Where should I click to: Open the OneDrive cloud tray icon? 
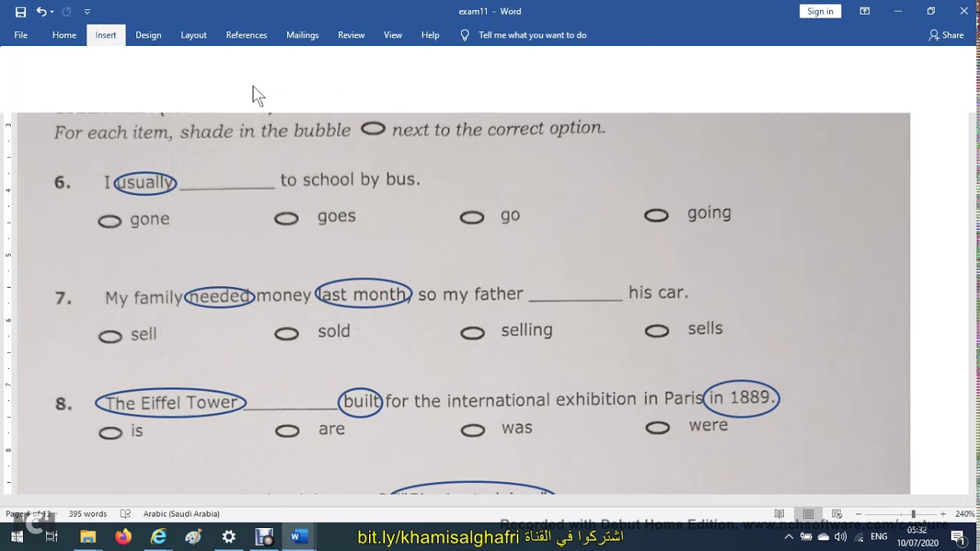[824, 536]
